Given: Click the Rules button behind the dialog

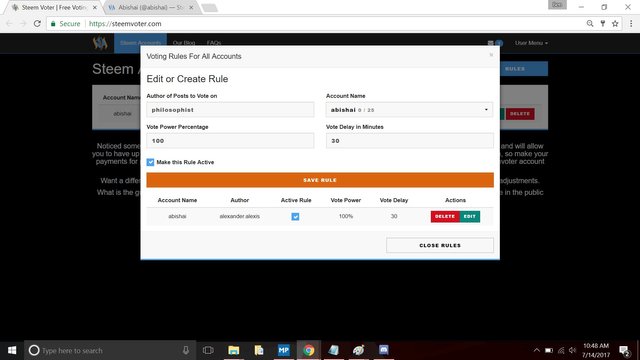Looking at the screenshot, I should (x=524, y=69).
